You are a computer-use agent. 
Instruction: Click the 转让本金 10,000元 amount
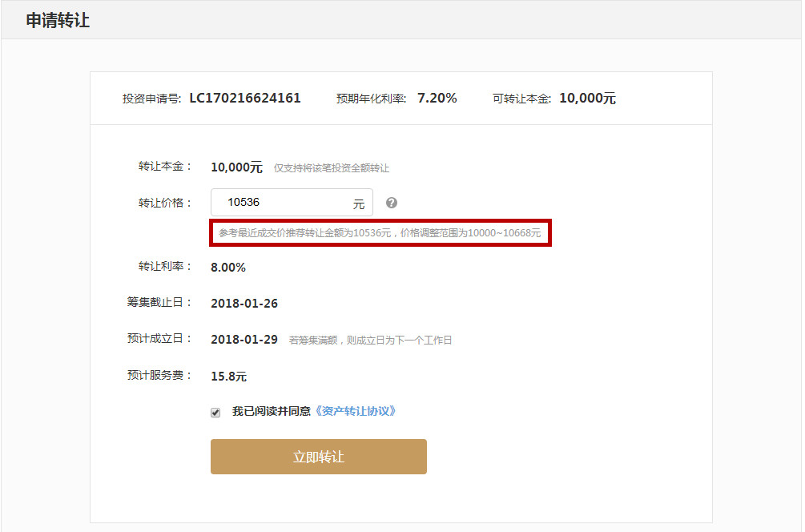point(236,167)
